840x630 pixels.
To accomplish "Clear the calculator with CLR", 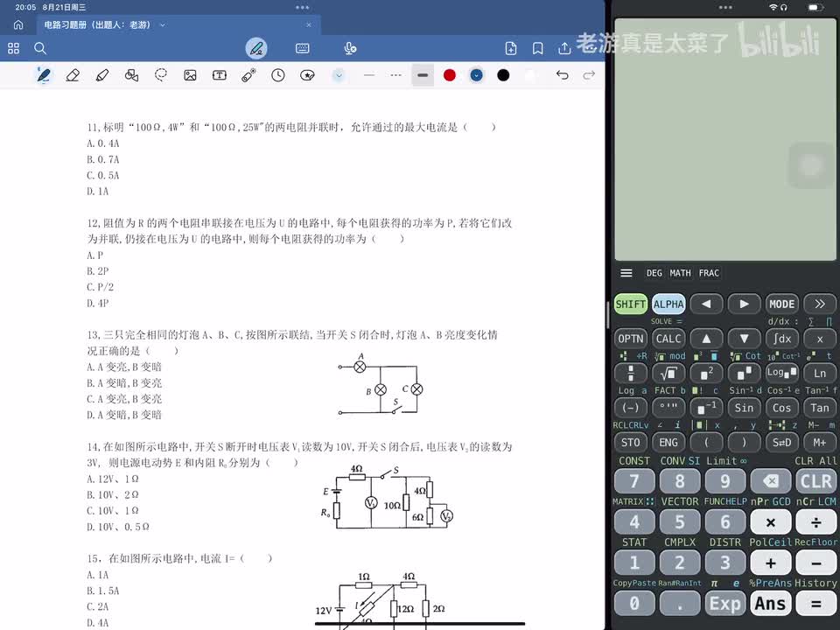I will coord(815,481).
